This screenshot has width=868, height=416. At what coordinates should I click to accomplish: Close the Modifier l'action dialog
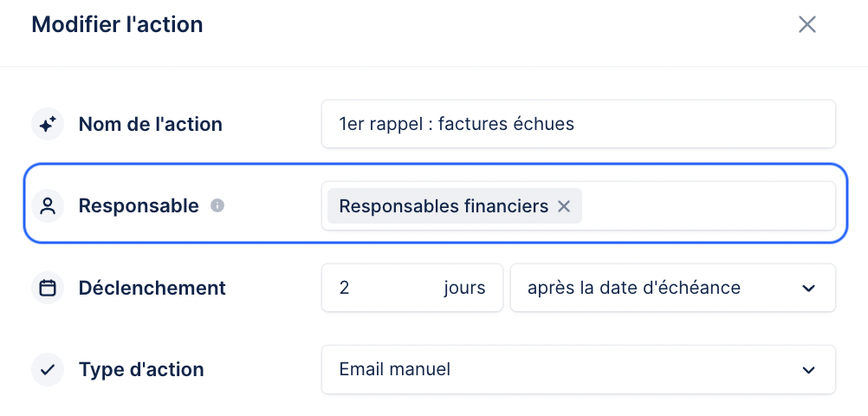807,24
